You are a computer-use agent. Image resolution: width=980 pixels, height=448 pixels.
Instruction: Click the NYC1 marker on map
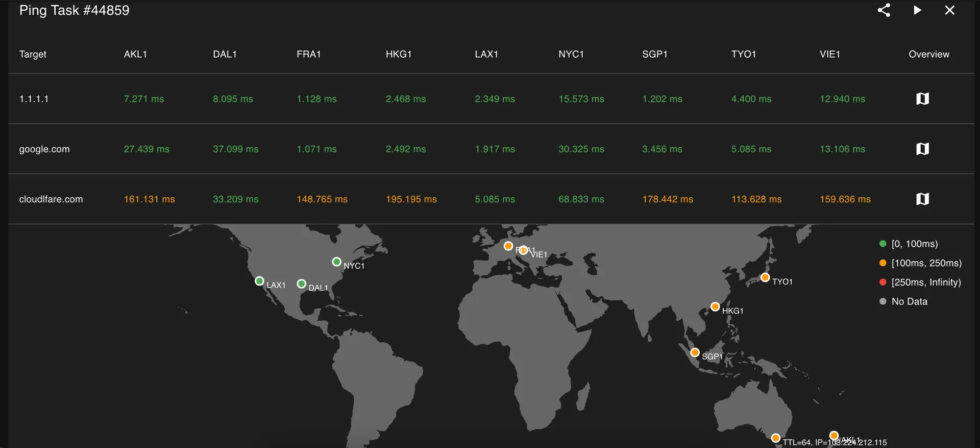pos(336,262)
